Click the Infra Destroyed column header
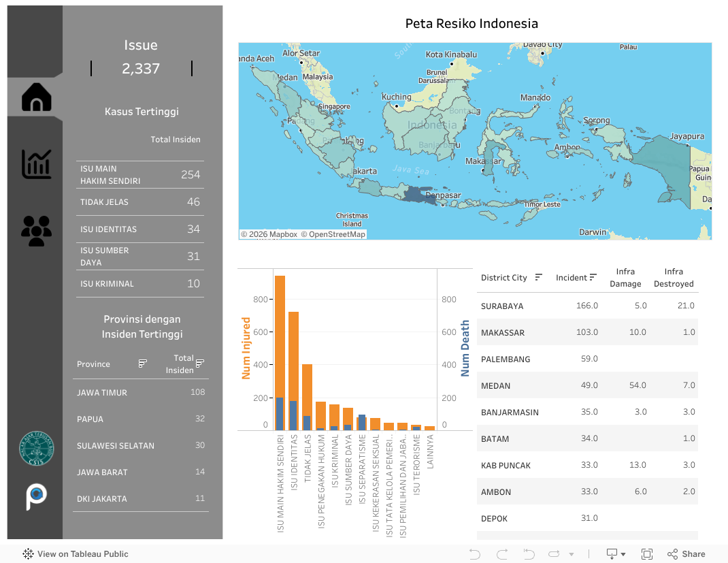Image resolution: width=728 pixels, height=563 pixels. [674, 277]
